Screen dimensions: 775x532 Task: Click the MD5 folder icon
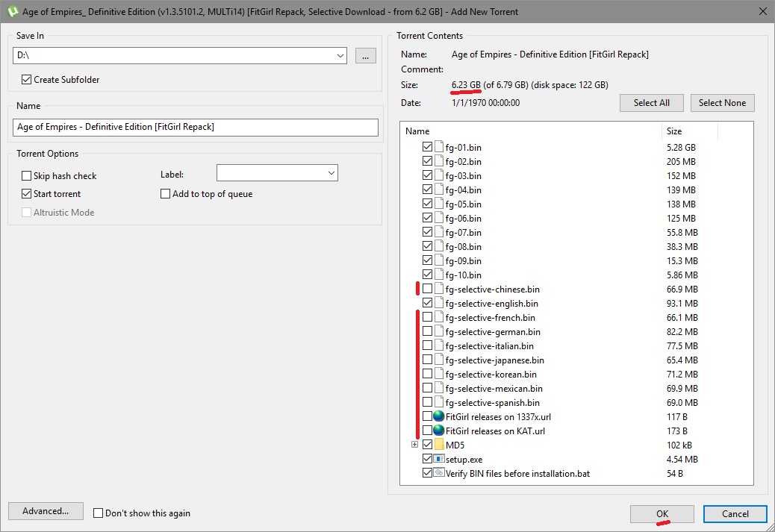439,445
